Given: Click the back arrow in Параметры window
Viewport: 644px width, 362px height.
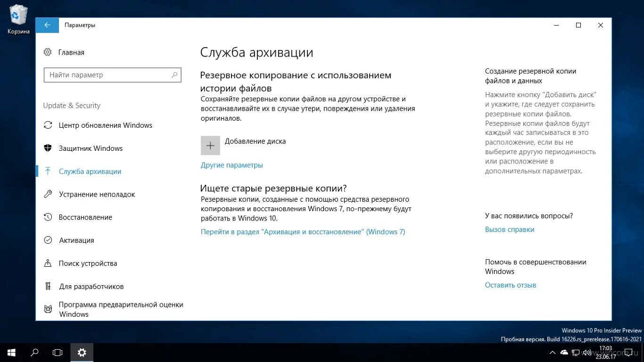Looking at the screenshot, I should click(x=47, y=25).
